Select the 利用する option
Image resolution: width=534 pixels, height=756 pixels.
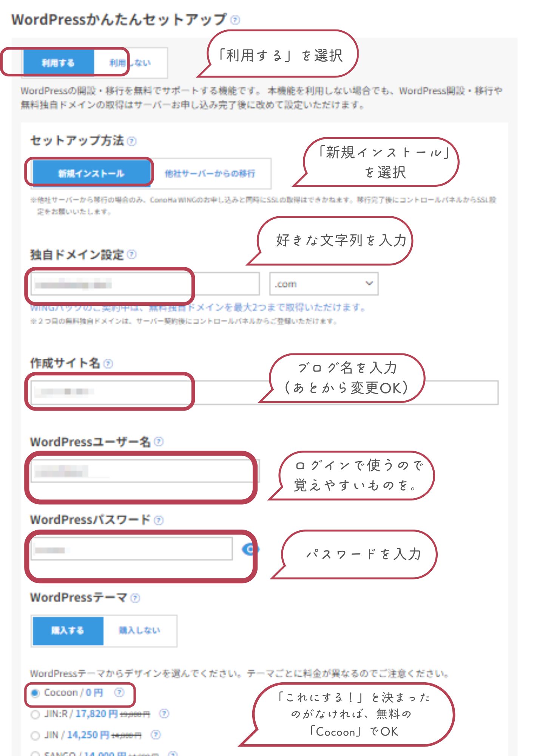click(58, 63)
